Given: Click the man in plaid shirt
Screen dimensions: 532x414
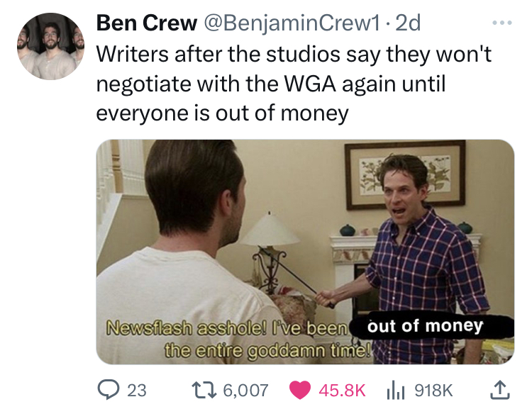Looking at the screenshot, I should click(x=424, y=259).
